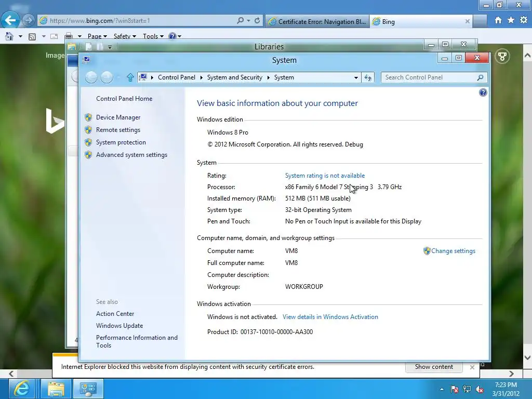Expand the IE help dropdown arrow
532x399 pixels.
point(179,36)
